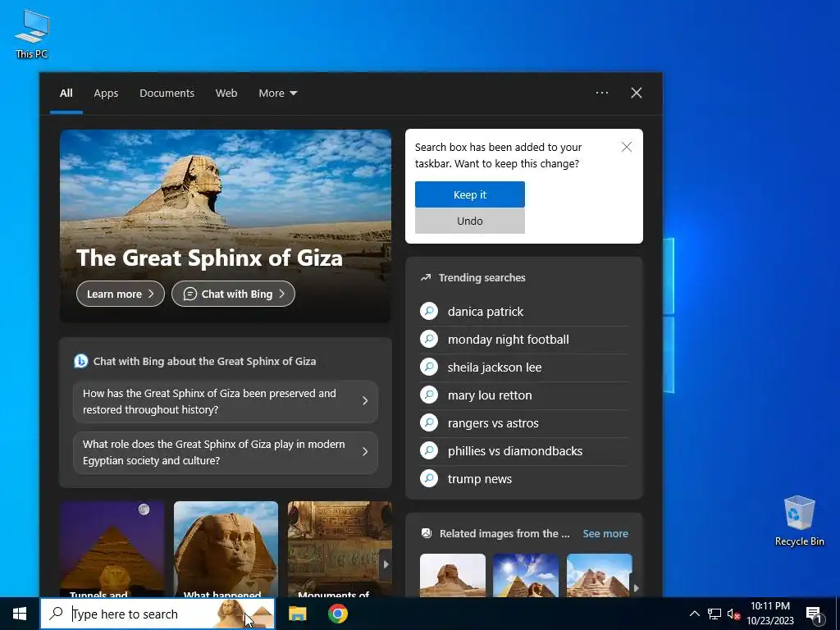Advance the story cards carousel arrow
The image size is (840, 630).
point(386,564)
